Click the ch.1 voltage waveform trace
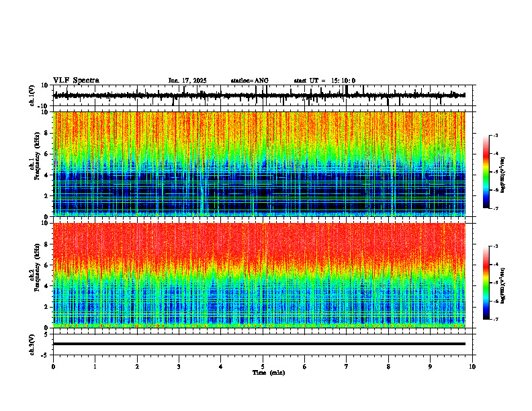The image size is (532, 411). [259, 95]
